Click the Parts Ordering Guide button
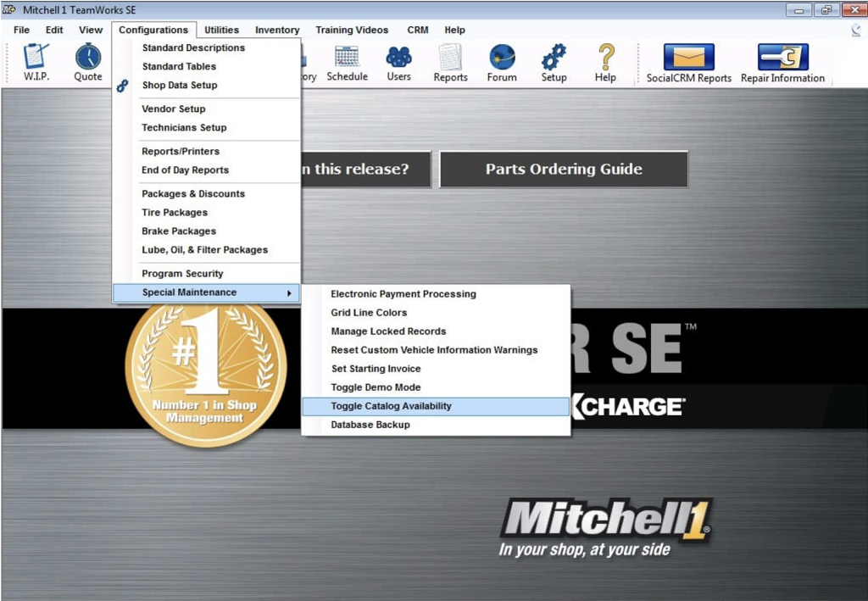 (x=564, y=170)
